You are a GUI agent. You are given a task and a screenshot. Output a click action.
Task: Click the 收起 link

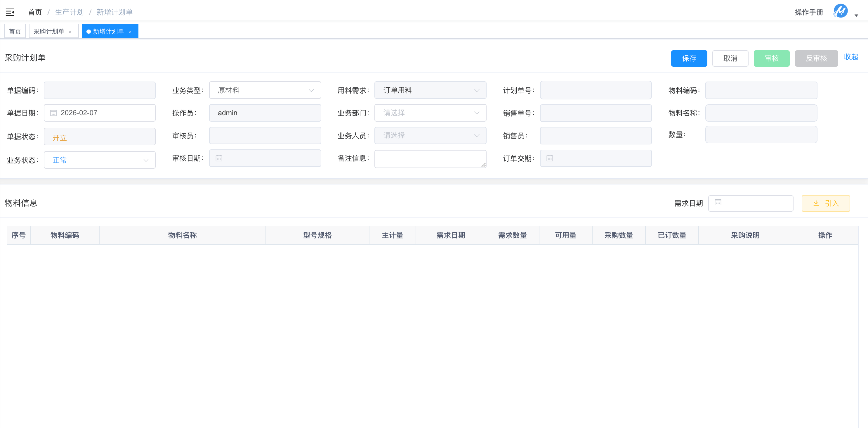pos(850,57)
